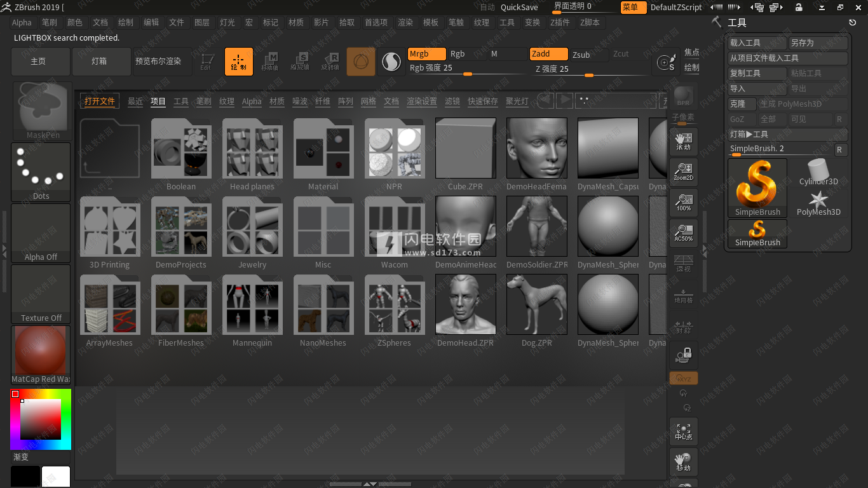This screenshot has height=488, width=868.
Task: Click the 另存为 save as button
Action: [818, 43]
